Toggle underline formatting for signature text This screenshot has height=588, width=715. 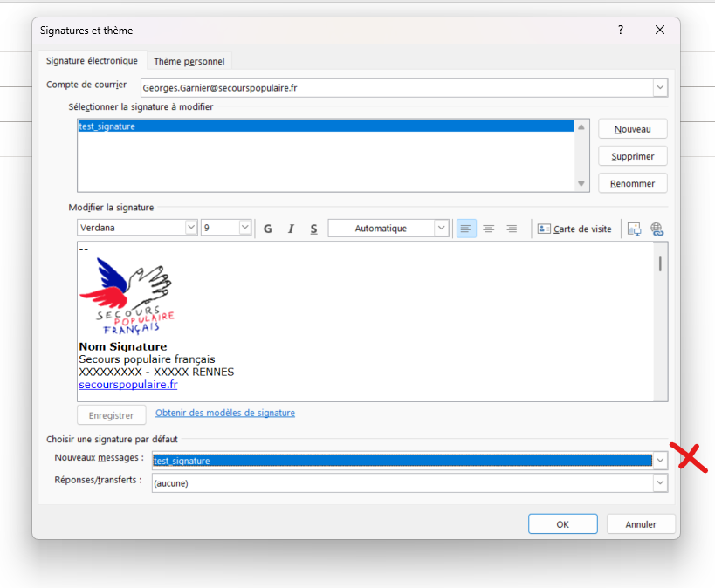[x=313, y=229]
